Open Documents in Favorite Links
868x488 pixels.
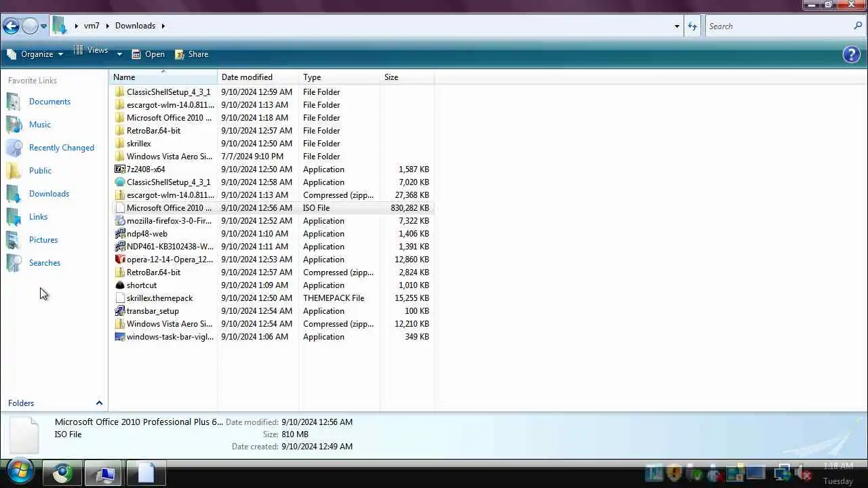(x=50, y=102)
